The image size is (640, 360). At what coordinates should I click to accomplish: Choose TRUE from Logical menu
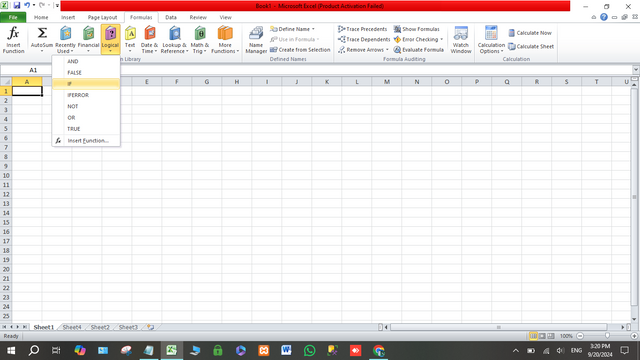pos(86,129)
